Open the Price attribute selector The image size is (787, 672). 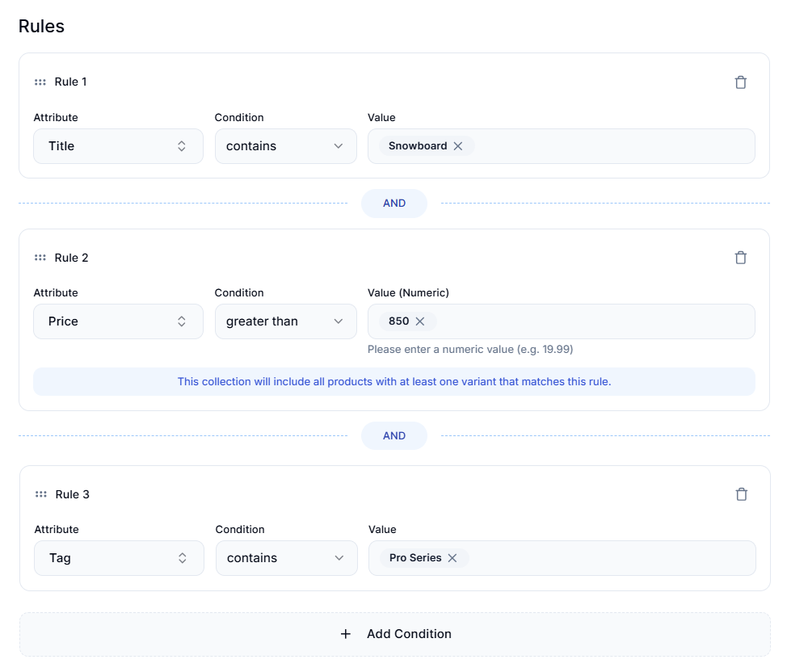[118, 321]
